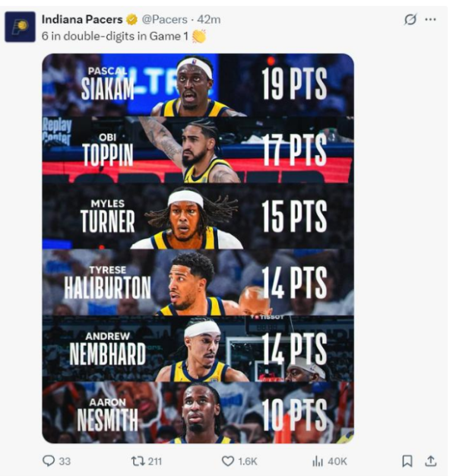Screen dimensions: 456x476
Task: Click the @Pacers handle
Action: point(165,20)
